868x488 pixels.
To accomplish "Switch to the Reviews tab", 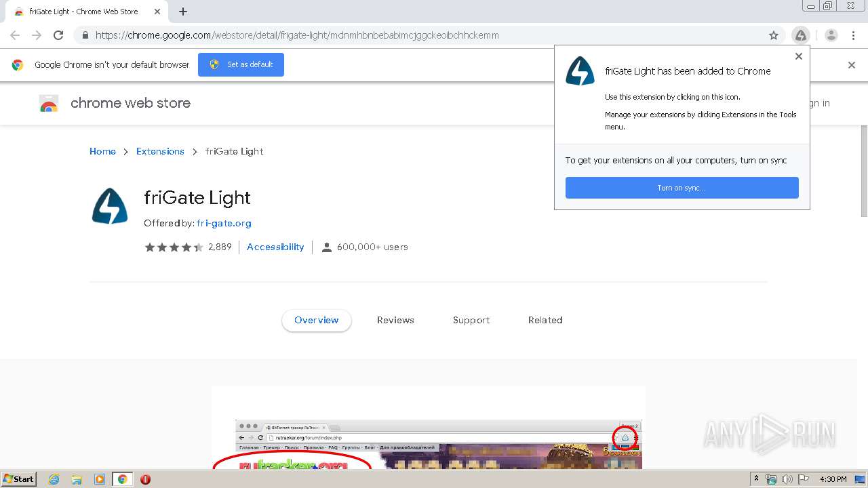I will (x=395, y=320).
